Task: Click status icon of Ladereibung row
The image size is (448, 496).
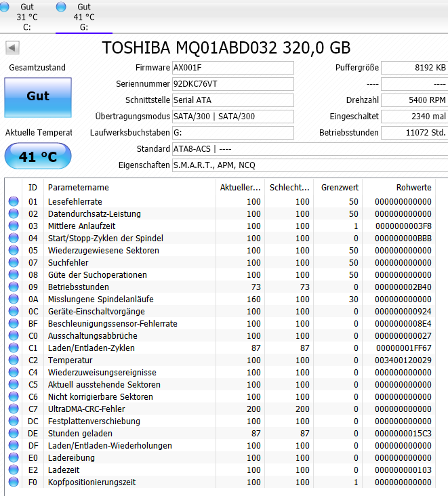Action: [14, 458]
